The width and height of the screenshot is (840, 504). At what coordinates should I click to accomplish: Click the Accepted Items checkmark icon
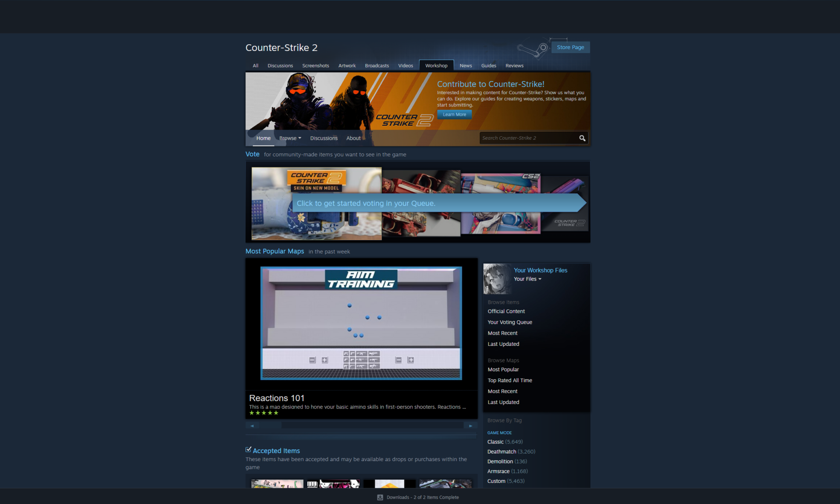click(x=249, y=450)
